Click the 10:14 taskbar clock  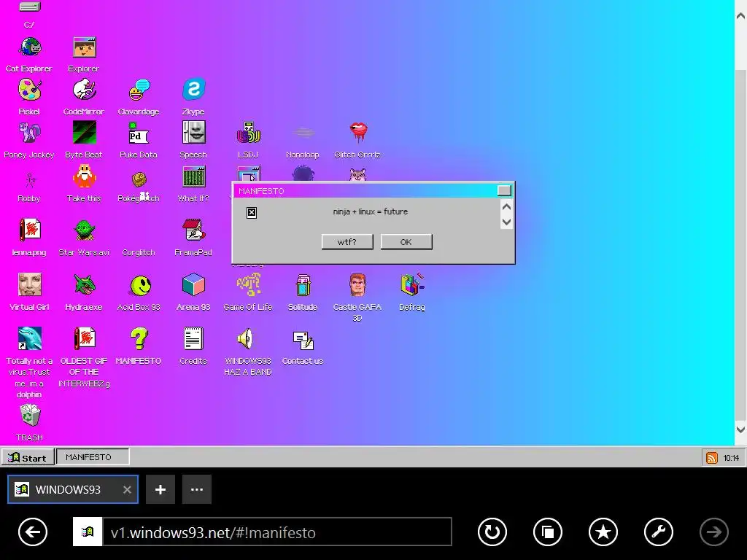tap(731, 458)
